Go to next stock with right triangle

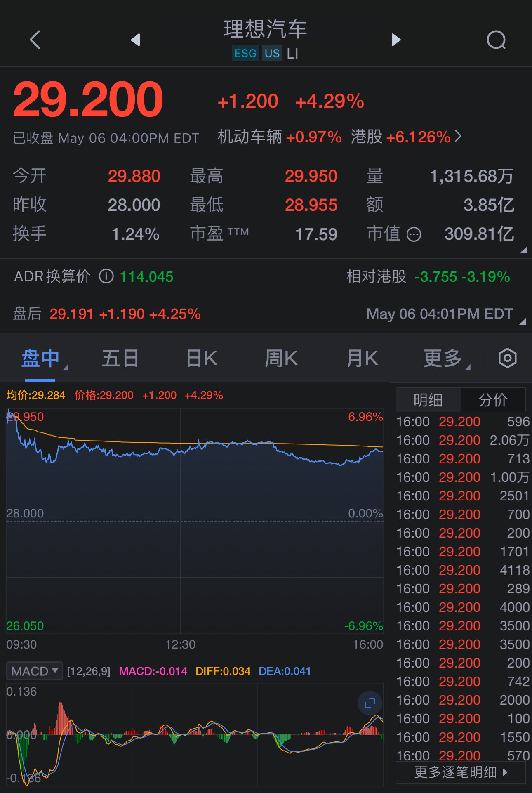point(396,40)
